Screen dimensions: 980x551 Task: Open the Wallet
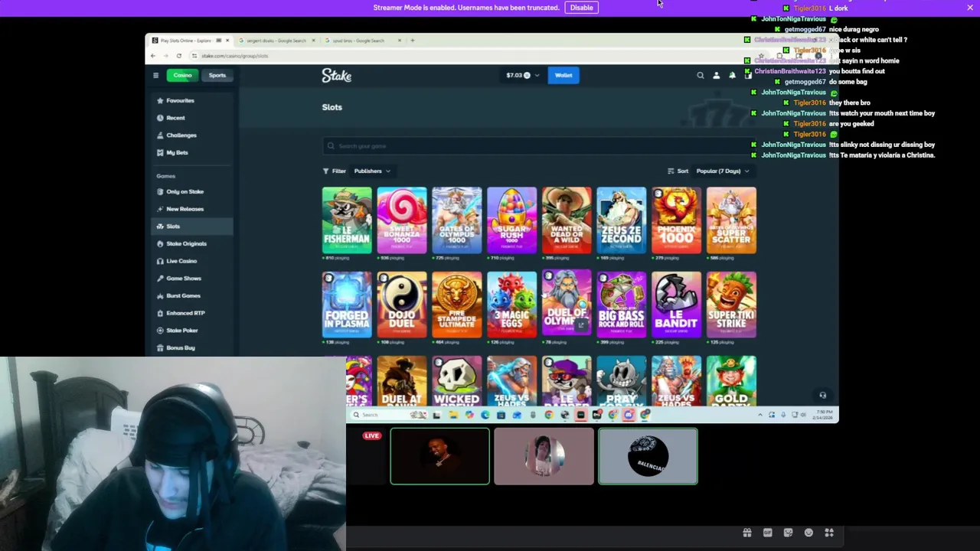[563, 75]
